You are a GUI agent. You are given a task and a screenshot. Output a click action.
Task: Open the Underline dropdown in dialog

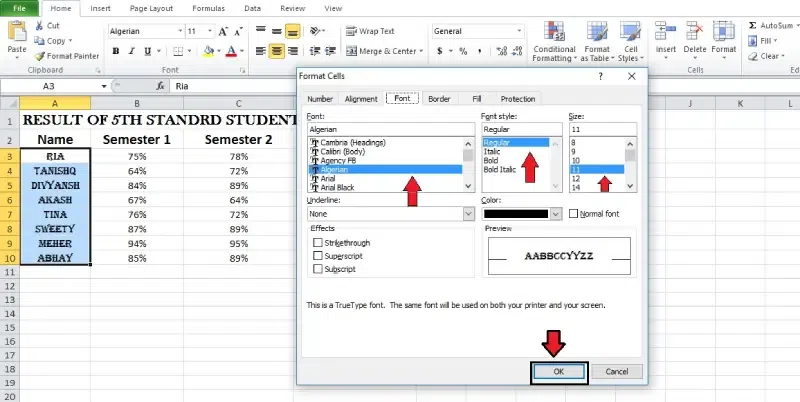[469, 214]
